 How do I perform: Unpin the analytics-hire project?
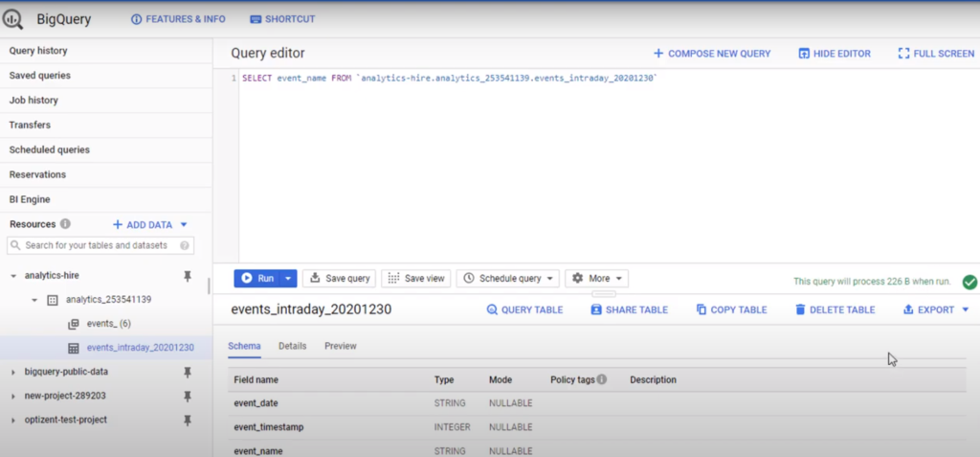tap(188, 276)
